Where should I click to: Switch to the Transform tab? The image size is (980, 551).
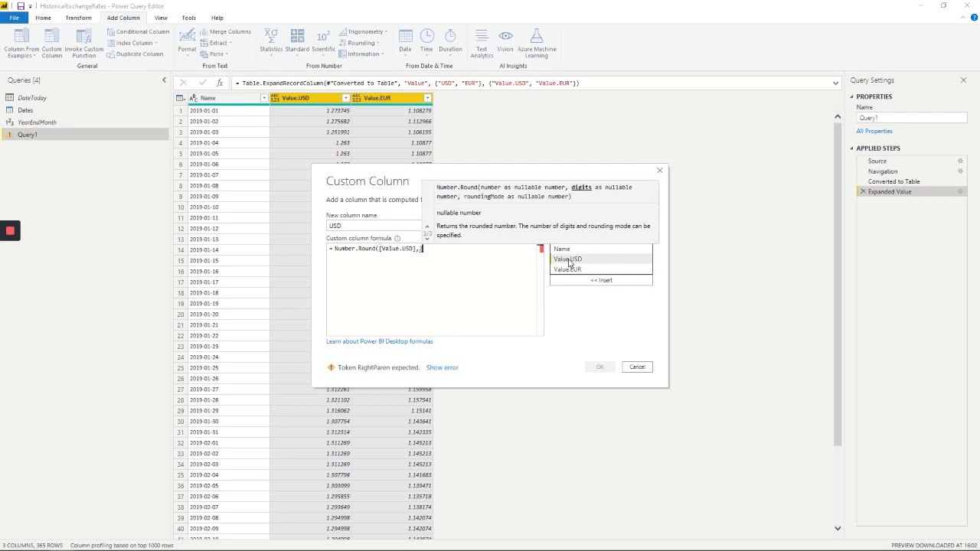78,18
